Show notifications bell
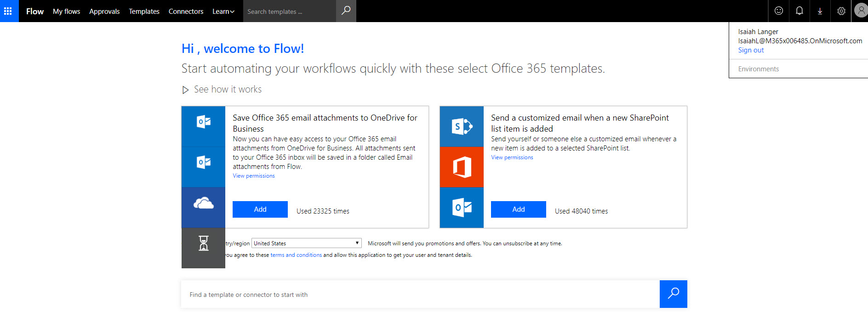Viewport: 868px width, 324px height. [799, 11]
